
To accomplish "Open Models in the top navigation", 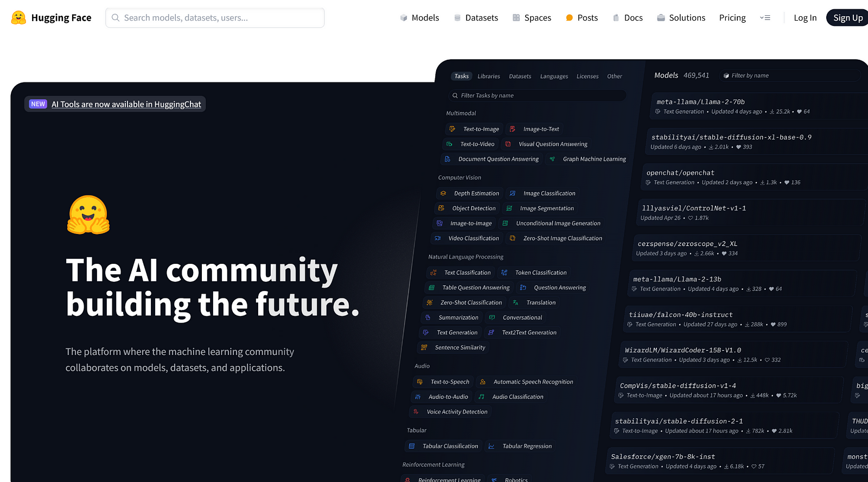I will coord(419,18).
